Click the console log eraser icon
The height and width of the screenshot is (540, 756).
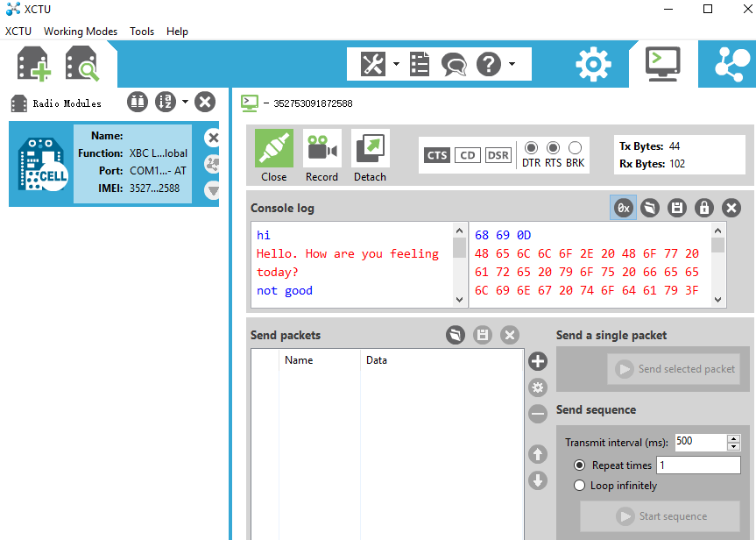650,208
